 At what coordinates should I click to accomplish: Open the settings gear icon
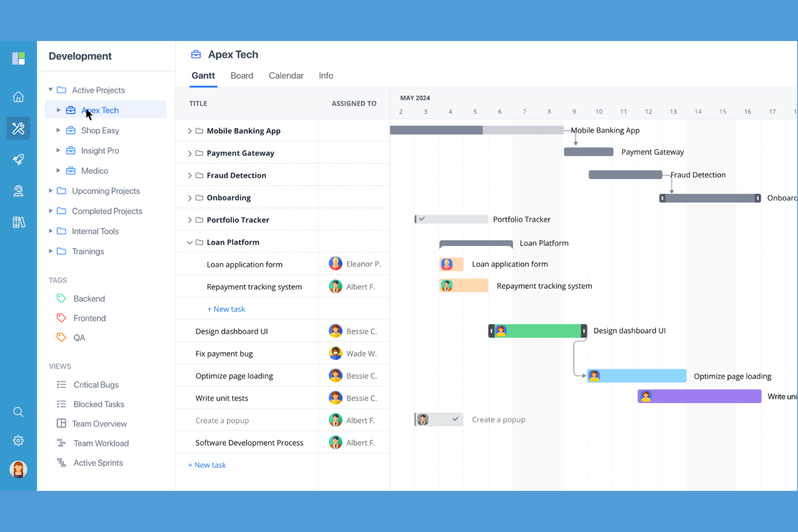[18, 441]
